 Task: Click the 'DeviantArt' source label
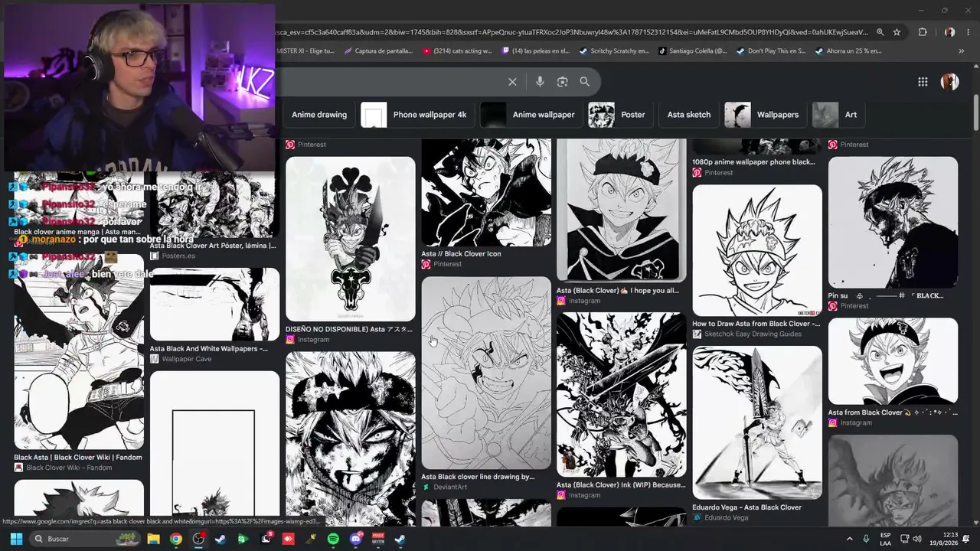click(449, 487)
